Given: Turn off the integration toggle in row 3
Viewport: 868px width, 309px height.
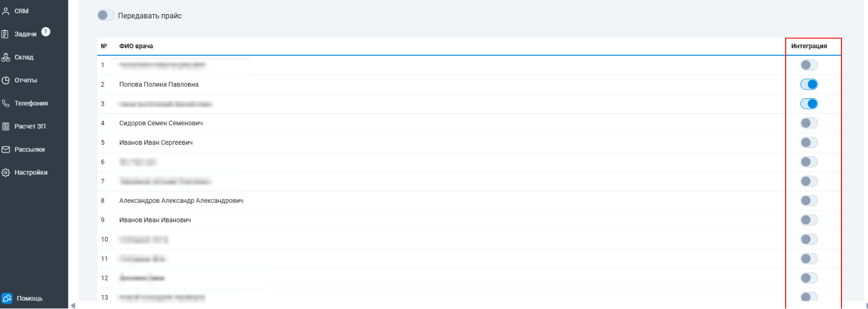Looking at the screenshot, I should click(809, 104).
